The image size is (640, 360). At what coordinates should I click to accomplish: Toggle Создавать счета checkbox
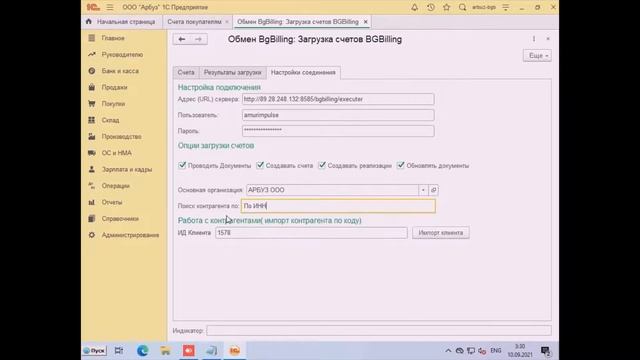(x=260, y=165)
